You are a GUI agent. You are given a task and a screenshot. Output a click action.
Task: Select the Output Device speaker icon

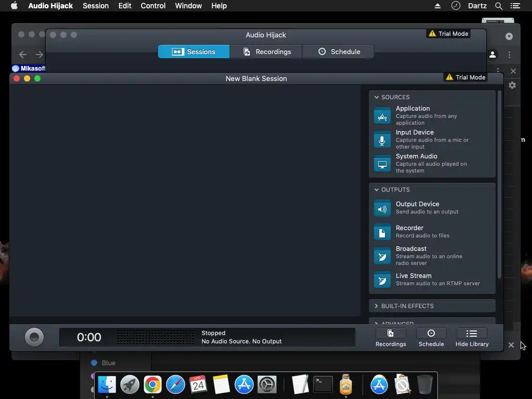tap(382, 208)
